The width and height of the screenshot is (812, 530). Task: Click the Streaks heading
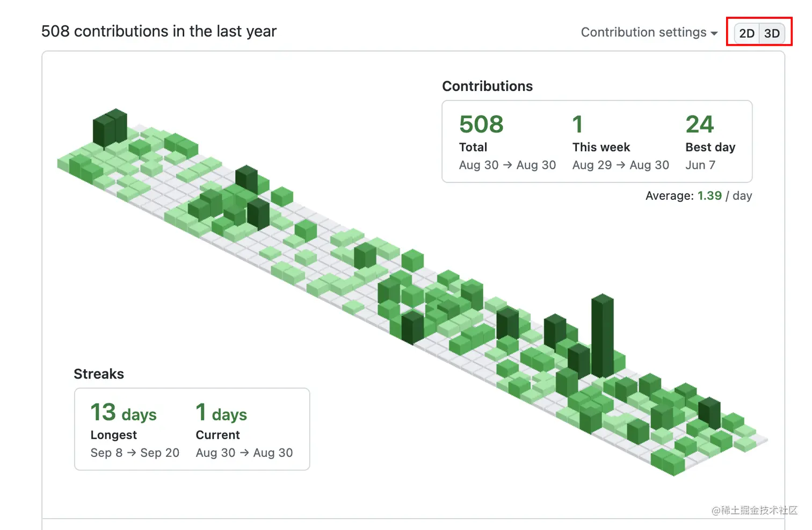tap(99, 374)
